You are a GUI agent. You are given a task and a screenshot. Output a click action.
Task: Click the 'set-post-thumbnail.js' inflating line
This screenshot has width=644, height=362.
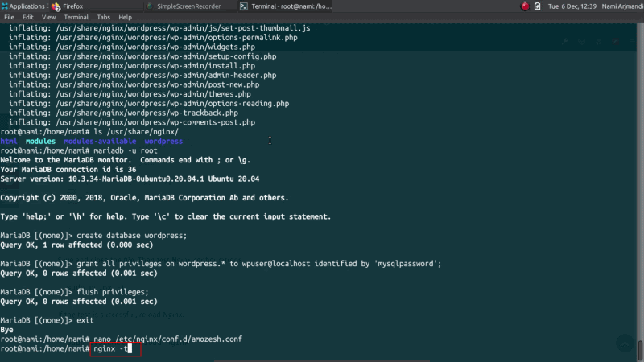point(159,28)
